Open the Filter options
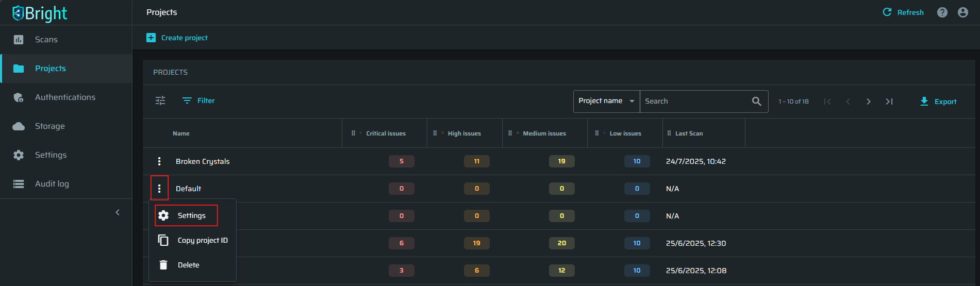980x286 pixels. point(198,100)
